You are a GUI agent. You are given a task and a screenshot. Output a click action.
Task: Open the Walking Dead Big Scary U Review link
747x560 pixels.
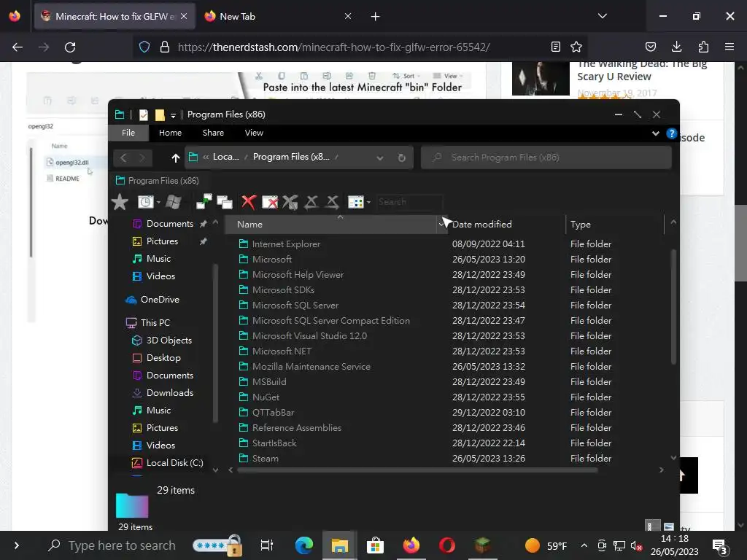(x=642, y=71)
